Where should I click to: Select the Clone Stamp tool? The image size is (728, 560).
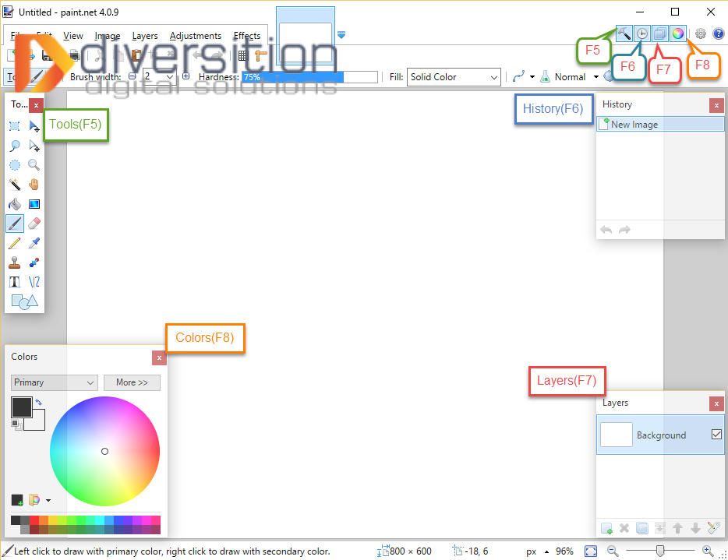[14, 262]
